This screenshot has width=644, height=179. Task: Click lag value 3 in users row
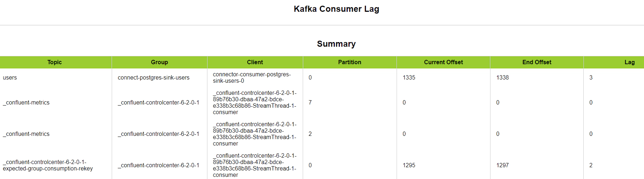tap(591, 77)
